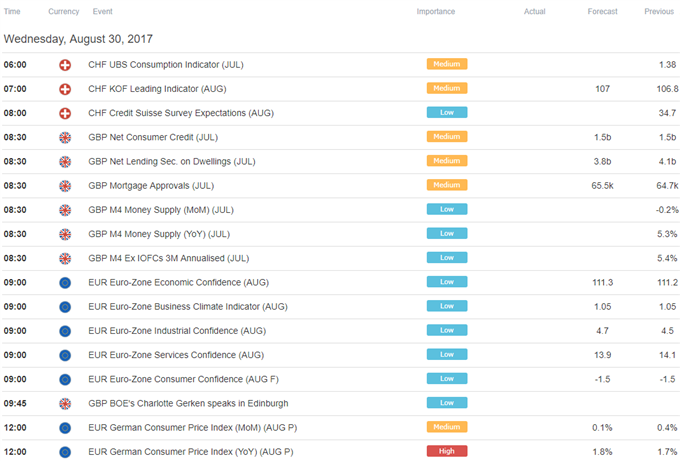
Task: Click the EU flag for German CPI (YoY)
Action: (65, 452)
